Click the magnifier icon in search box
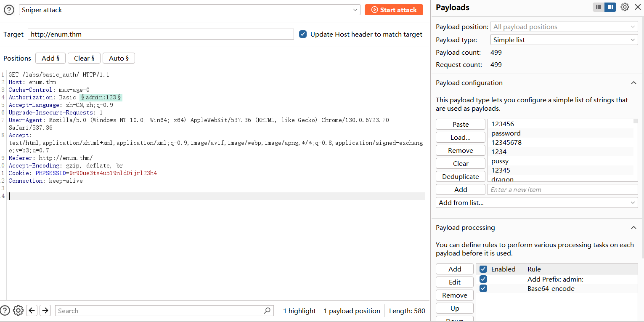Viewport: 644px width, 322px height. 267,311
